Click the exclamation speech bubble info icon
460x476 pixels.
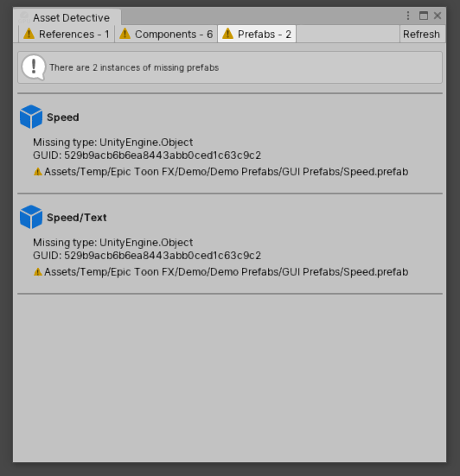(34, 67)
